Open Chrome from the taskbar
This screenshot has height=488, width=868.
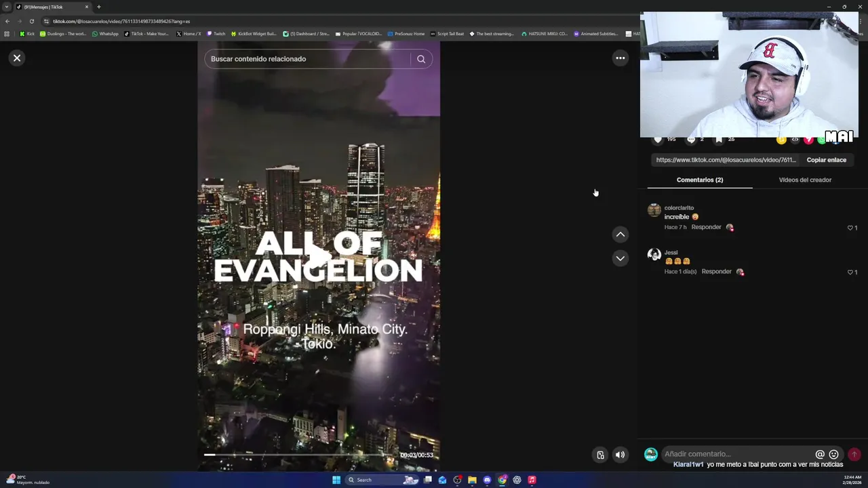tap(502, 480)
